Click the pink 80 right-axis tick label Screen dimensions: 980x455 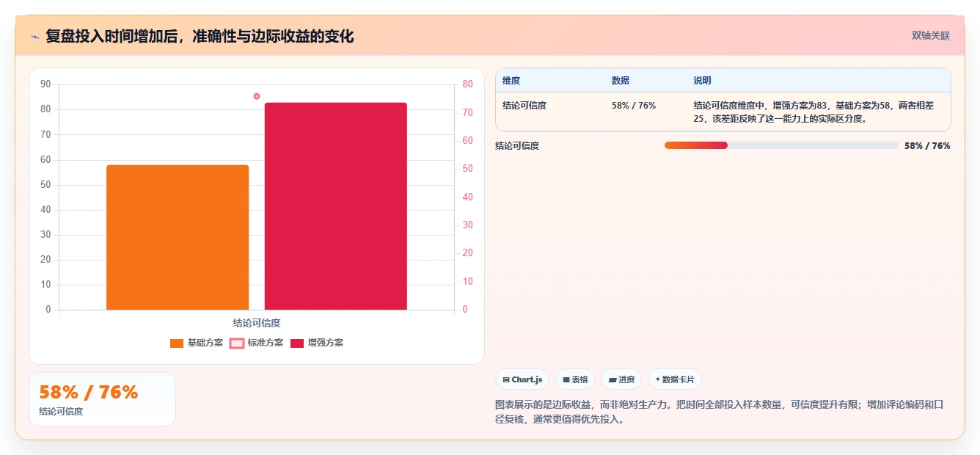tap(467, 84)
